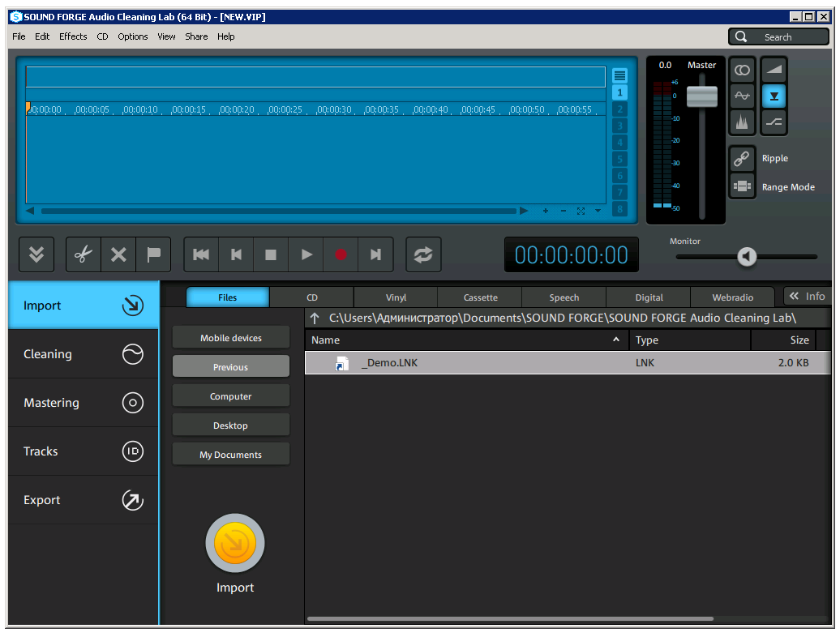Image resolution: width=840 pixels, height=637 pixels.
Task: Click the yellow Import circle icon
Action: tap(235, 543)
